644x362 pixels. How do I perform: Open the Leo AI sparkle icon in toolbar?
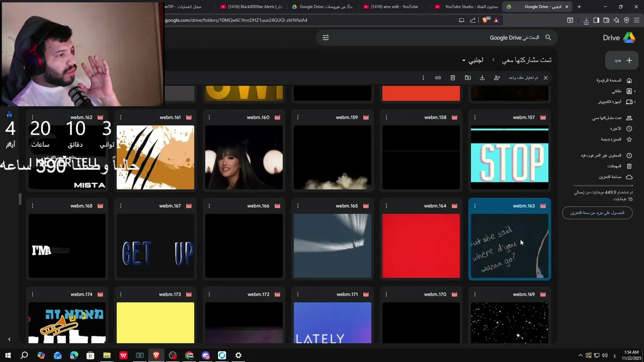coord(616,20)
